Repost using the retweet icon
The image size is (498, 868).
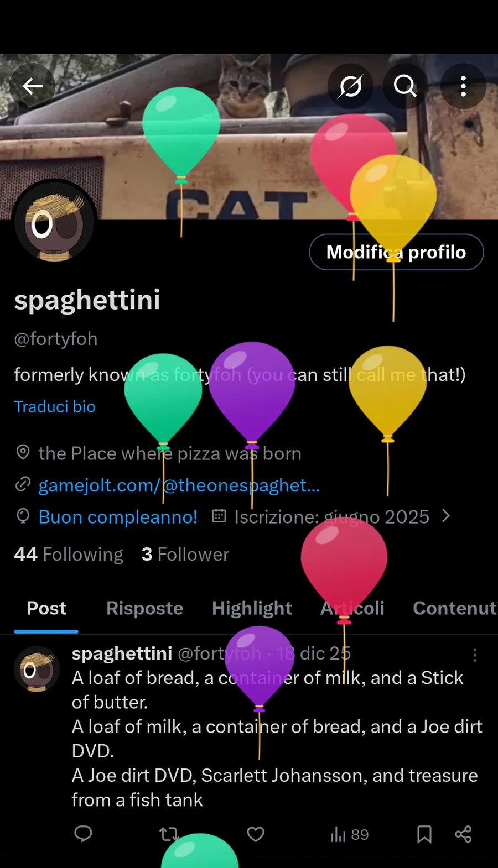169,834
